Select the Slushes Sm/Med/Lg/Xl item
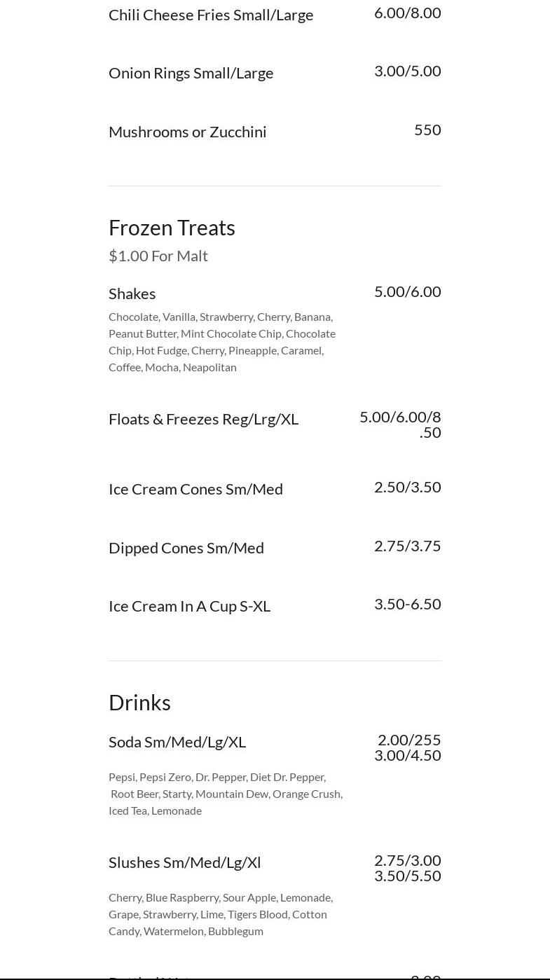 (x=184, y=862)
